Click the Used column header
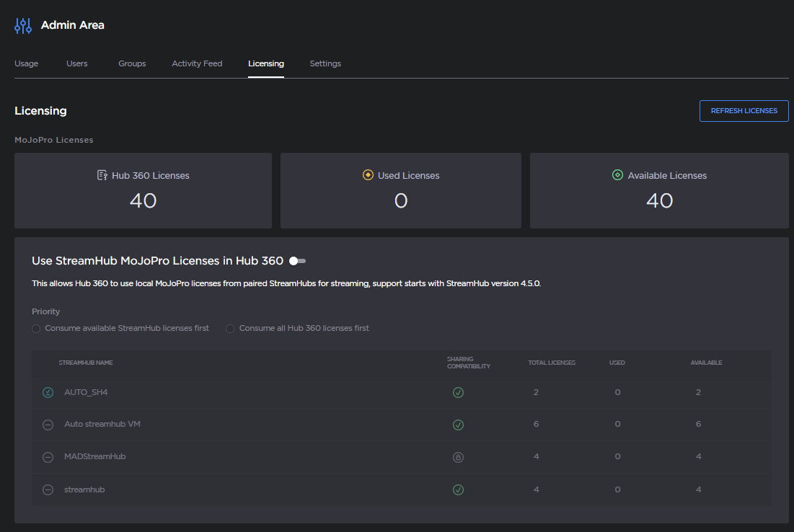The width and height of the screenshot is (794, 532). (617, 363)
